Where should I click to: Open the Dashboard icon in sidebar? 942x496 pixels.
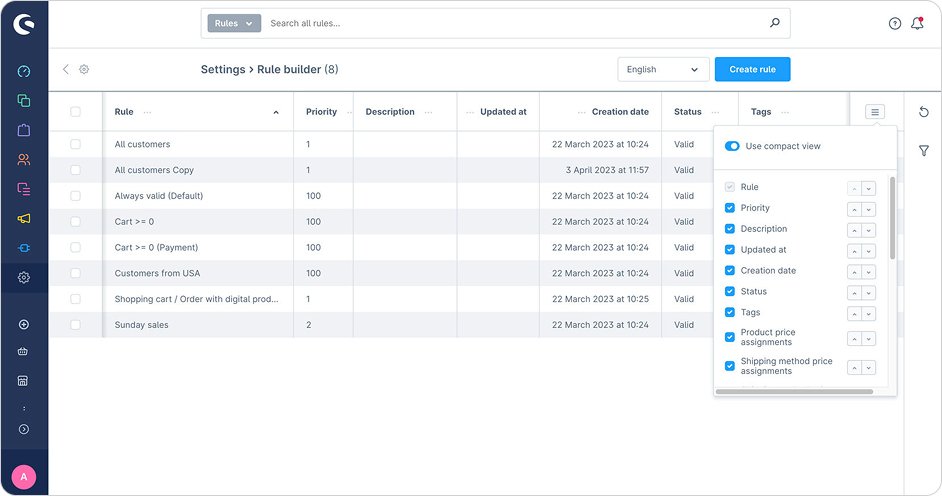(24, 72)
